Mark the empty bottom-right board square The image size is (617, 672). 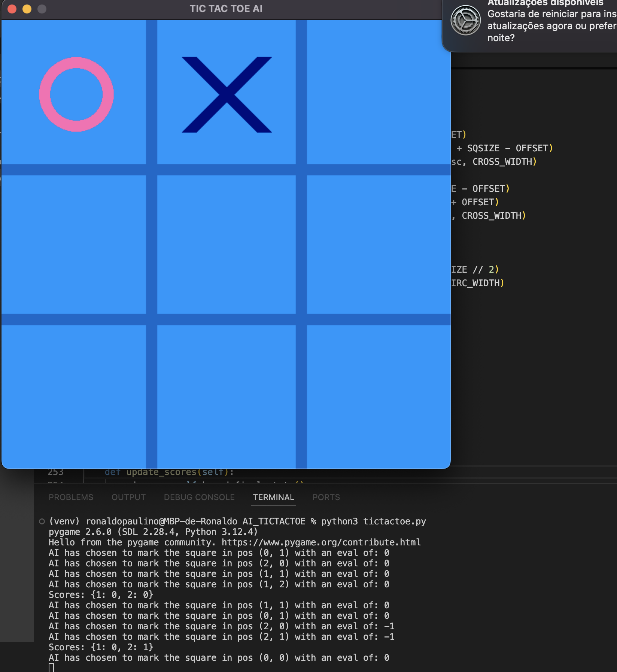(379, 397)
